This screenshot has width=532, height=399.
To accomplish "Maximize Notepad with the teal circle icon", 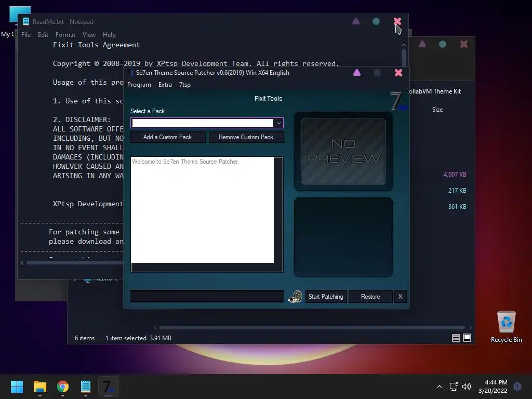I will tap(376, 21).
